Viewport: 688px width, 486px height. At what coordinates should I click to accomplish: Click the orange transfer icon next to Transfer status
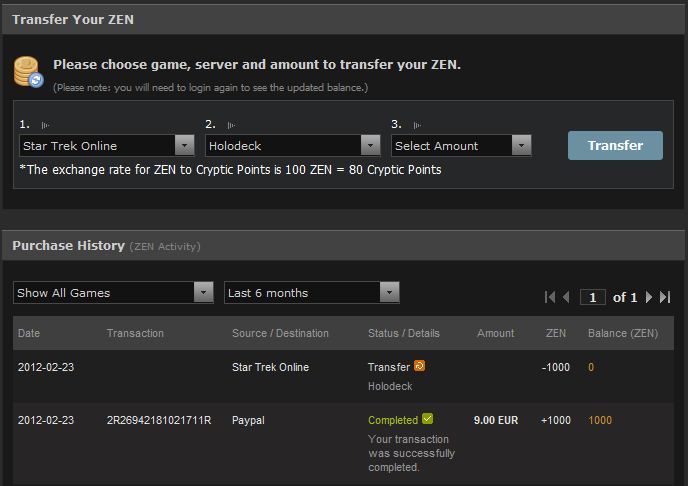[419, 365]
